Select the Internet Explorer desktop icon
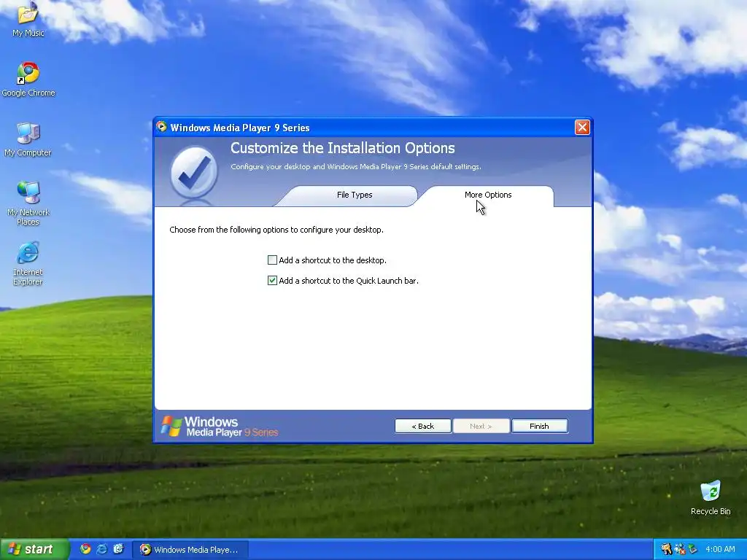Viewport: 747px width, 560px height. point(28,264)
